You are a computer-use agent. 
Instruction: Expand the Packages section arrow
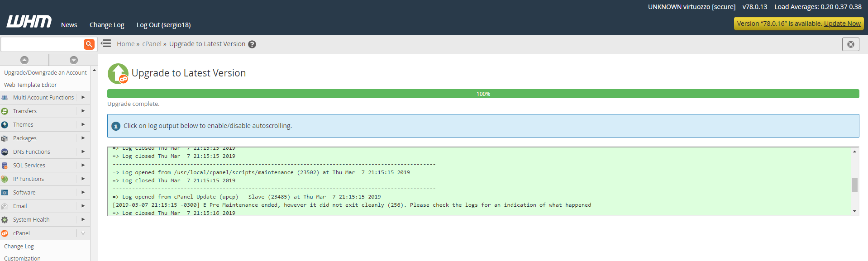(x=83, y=138)
